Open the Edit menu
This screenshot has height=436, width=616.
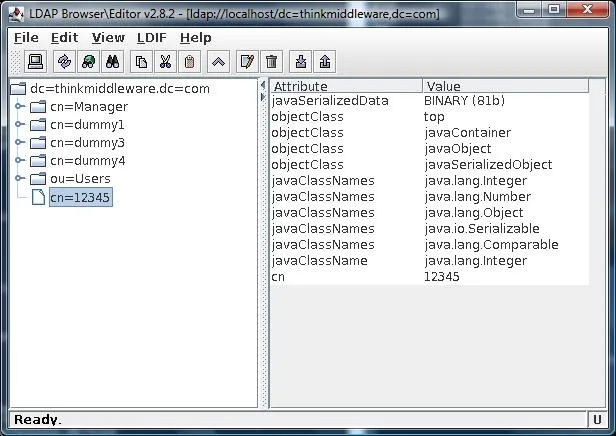point(64,38)
